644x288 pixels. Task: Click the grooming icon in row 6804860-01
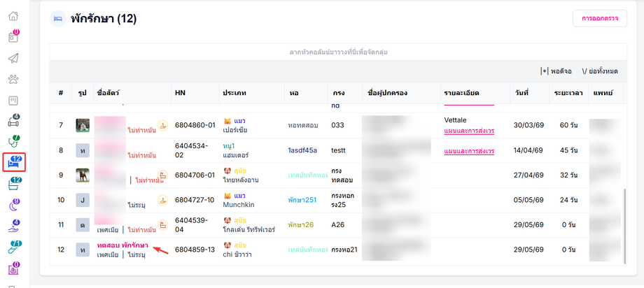(x=163, y=125)
